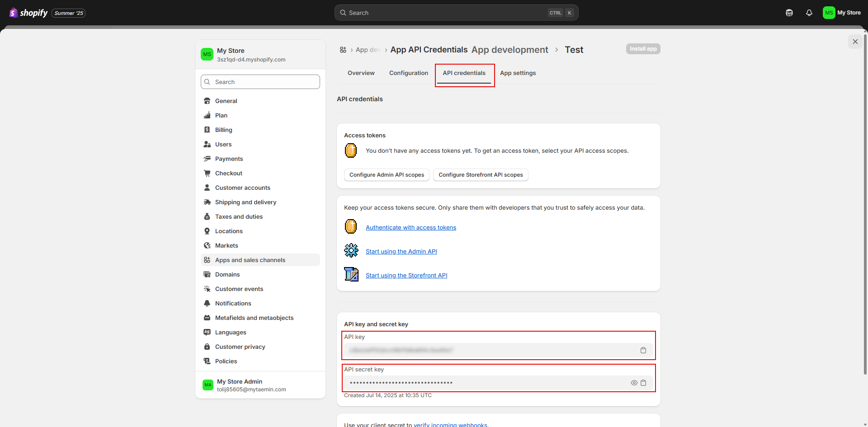This screenshot has width=868, height=427.
Task: Open Start using the Storefront API link
Action: pyautogui.click(x=406, y=276)
